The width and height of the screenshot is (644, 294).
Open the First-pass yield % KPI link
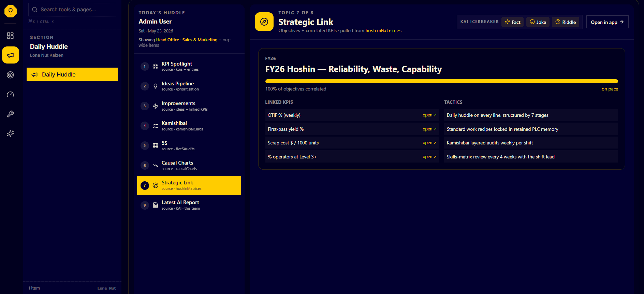(x=429, y=129)
